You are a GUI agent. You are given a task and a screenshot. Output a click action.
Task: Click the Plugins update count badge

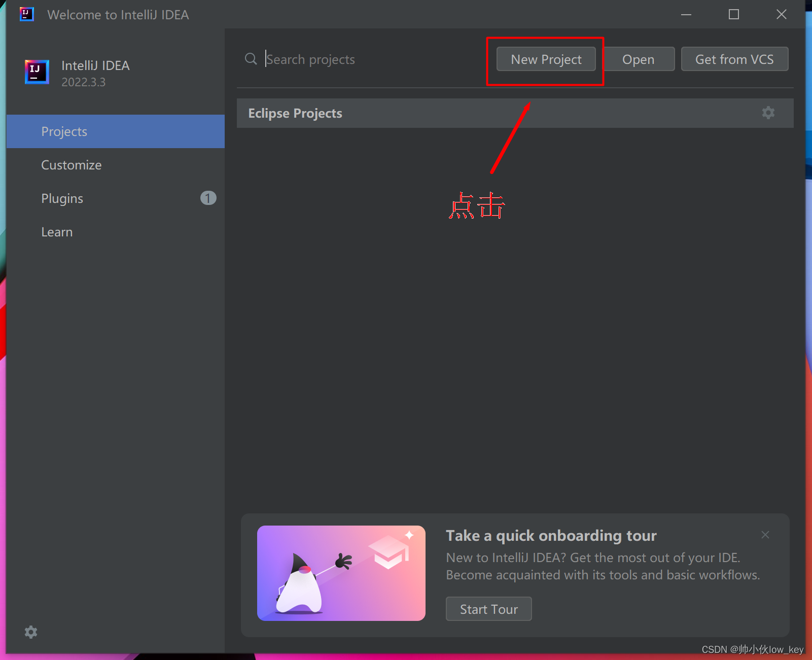tap(208, 198)
